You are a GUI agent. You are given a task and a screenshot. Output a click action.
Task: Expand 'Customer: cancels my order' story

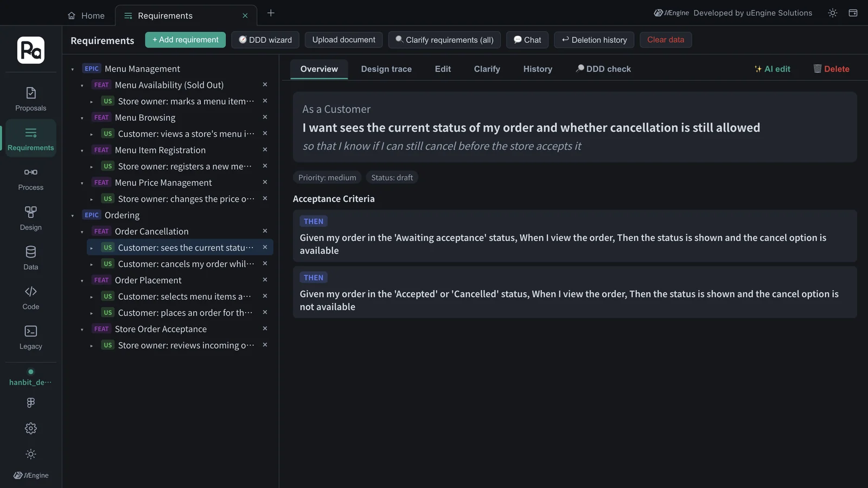(x=92, y=265)
